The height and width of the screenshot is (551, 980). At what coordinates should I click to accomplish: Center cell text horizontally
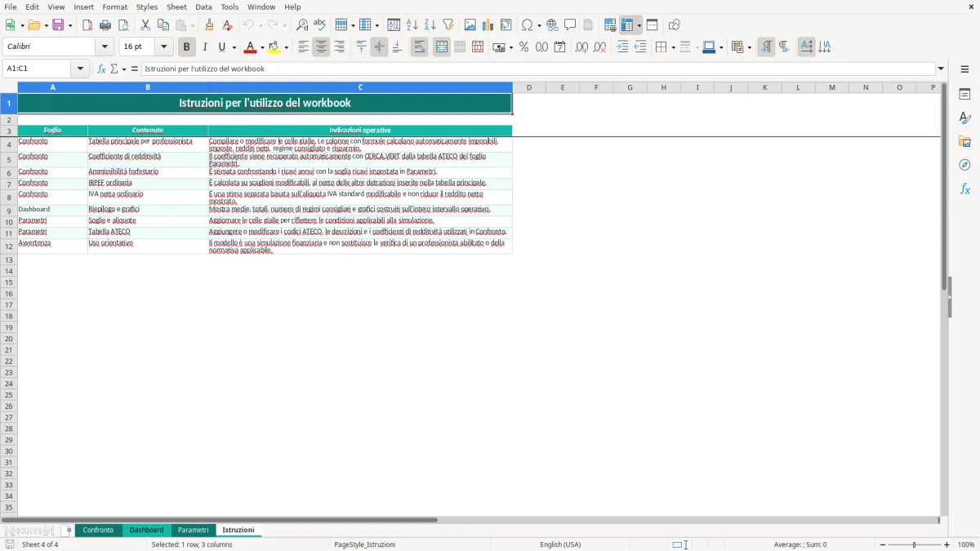click(321, 47)
